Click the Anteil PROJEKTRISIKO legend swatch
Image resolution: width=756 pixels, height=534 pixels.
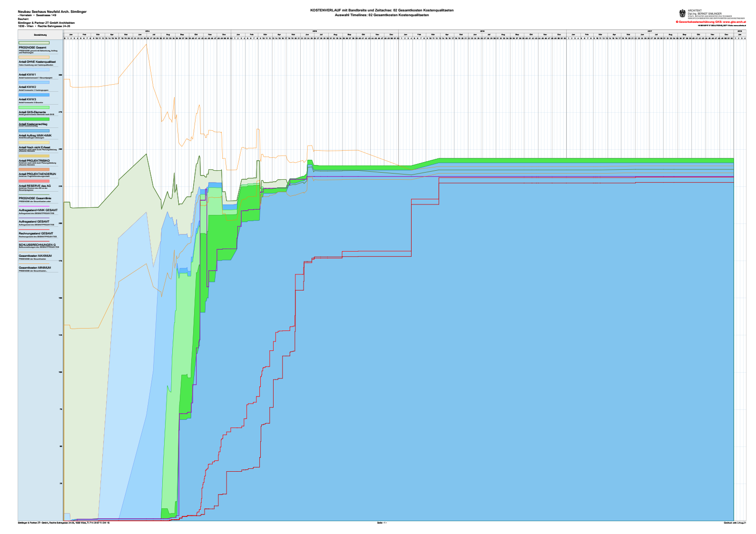click(34, 155)
